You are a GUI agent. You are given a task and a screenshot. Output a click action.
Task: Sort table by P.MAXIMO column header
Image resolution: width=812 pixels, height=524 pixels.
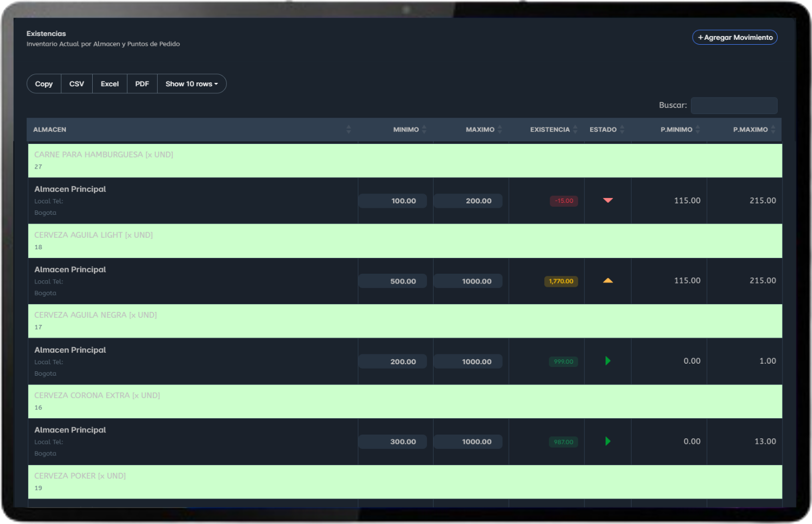pos(750,129)
